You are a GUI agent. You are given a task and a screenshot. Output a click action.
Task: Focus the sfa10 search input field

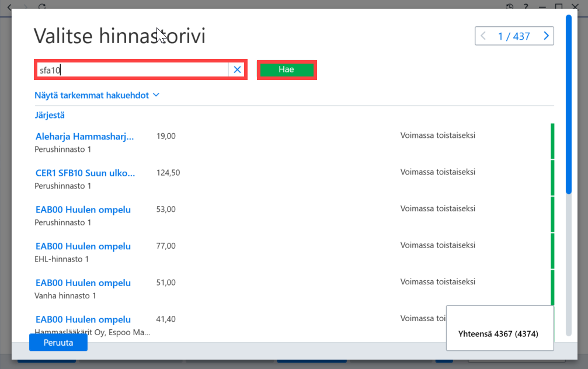[133, 69]
